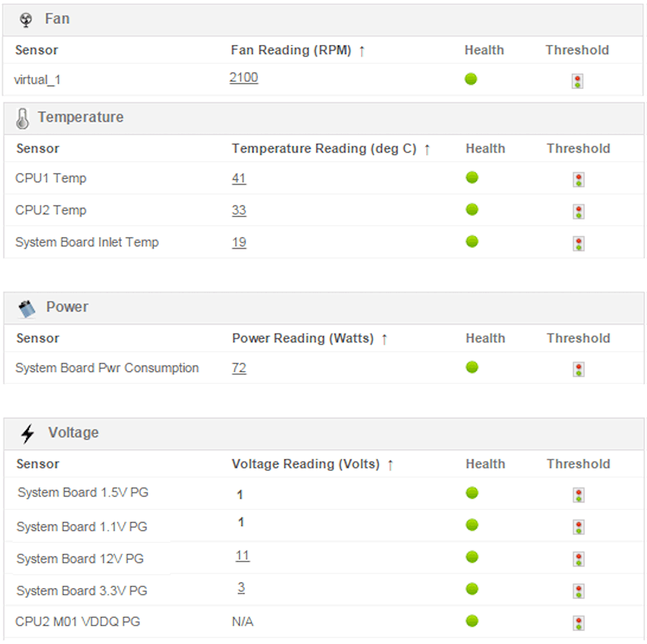Click the thermometer icon beside Temperature

click(x=22, y=119)
